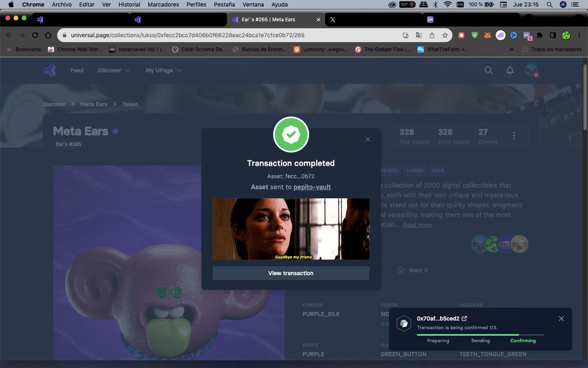Open the Historial menu

click(x=129, y=4)
